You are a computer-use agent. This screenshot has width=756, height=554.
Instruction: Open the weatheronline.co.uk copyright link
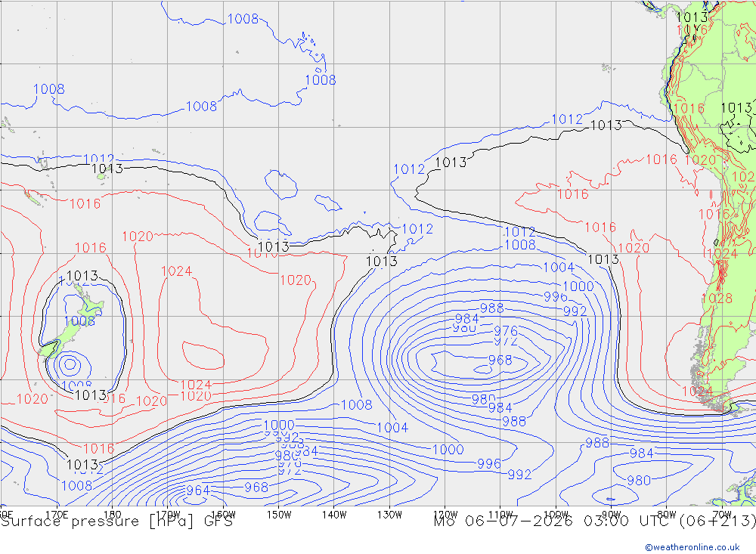pos(692,546)
